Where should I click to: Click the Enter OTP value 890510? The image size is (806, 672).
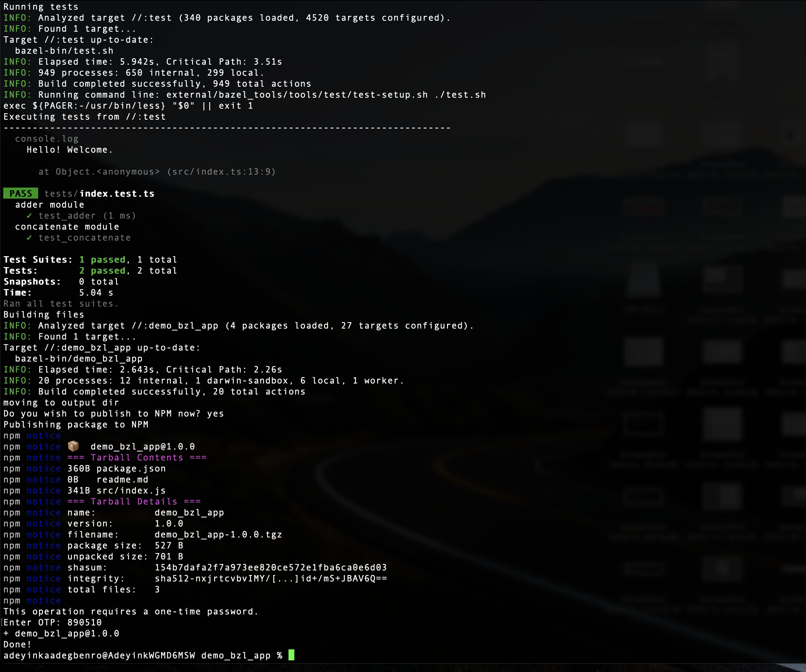click(84, 622)
